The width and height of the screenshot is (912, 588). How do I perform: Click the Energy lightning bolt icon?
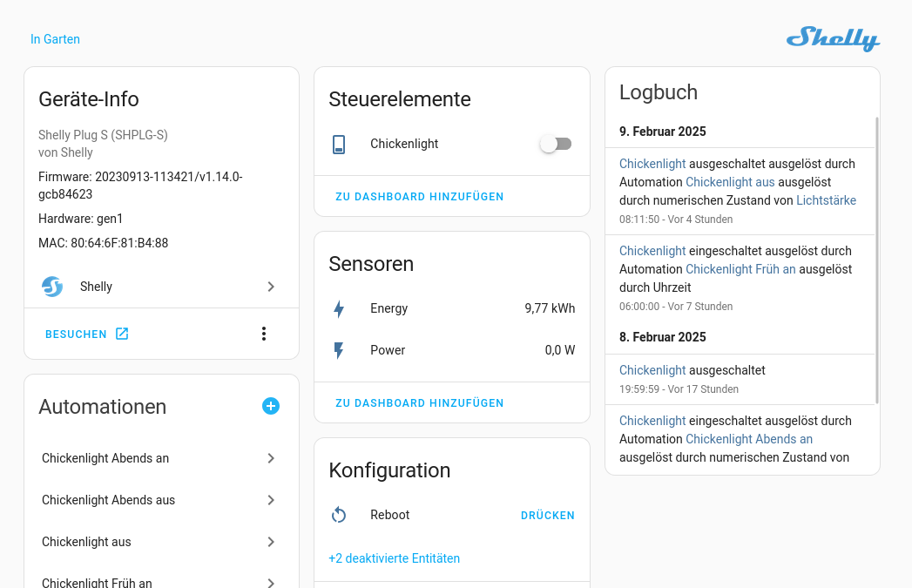click(x=339, y=308)
